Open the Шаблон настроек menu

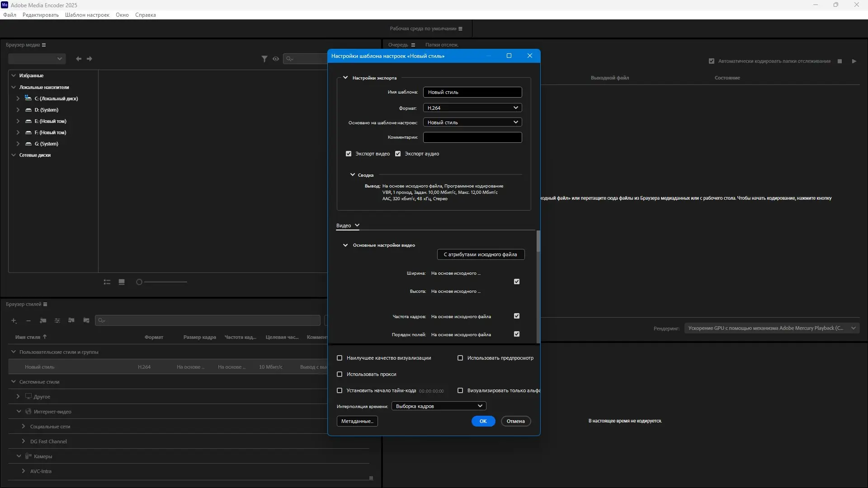87,15
